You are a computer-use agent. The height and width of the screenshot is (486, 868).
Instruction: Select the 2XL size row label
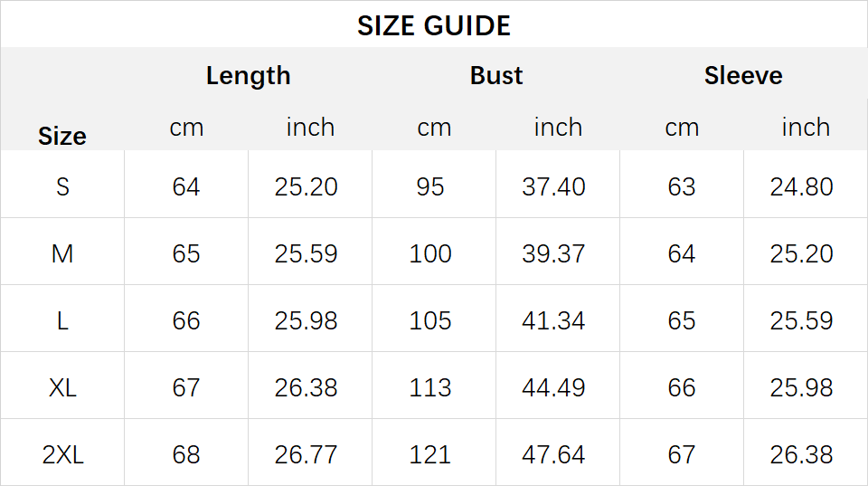click(x=62, y=455)
